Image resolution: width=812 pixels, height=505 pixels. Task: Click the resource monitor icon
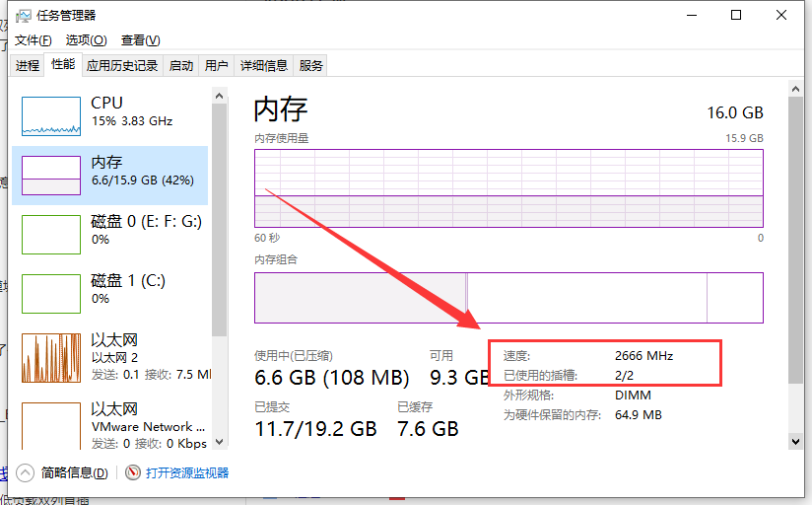tap(133, 473)
